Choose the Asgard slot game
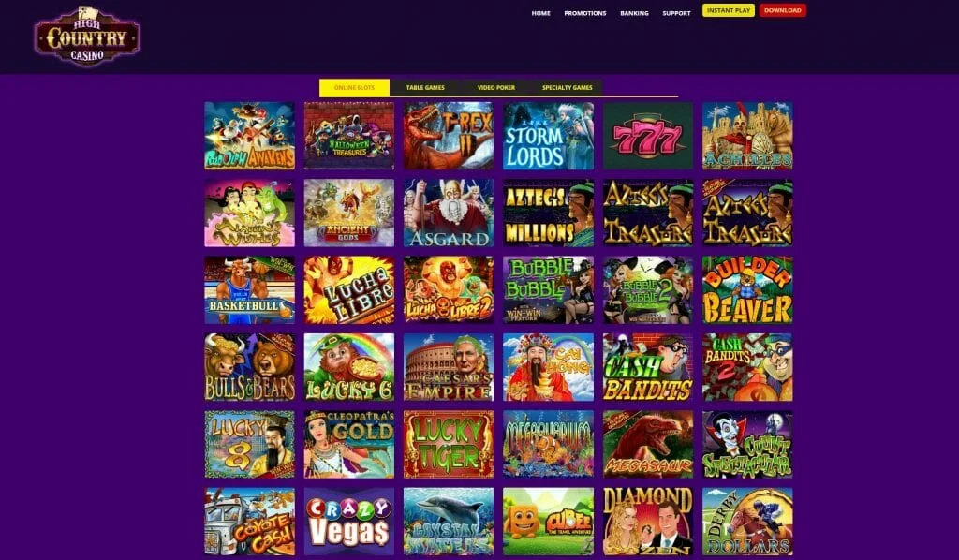The height and width of the screenshot is (560, 959). [449, 213]
